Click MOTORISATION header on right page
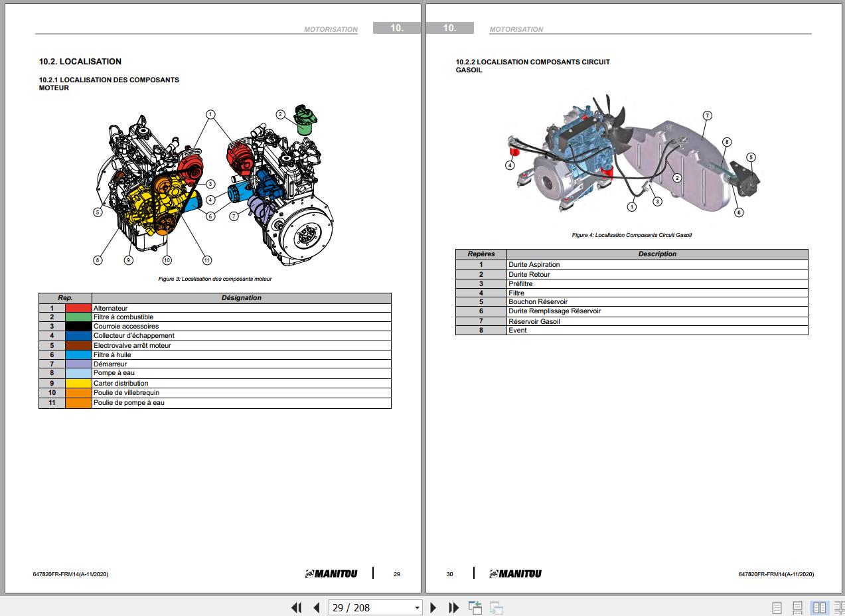 (516, 30)
